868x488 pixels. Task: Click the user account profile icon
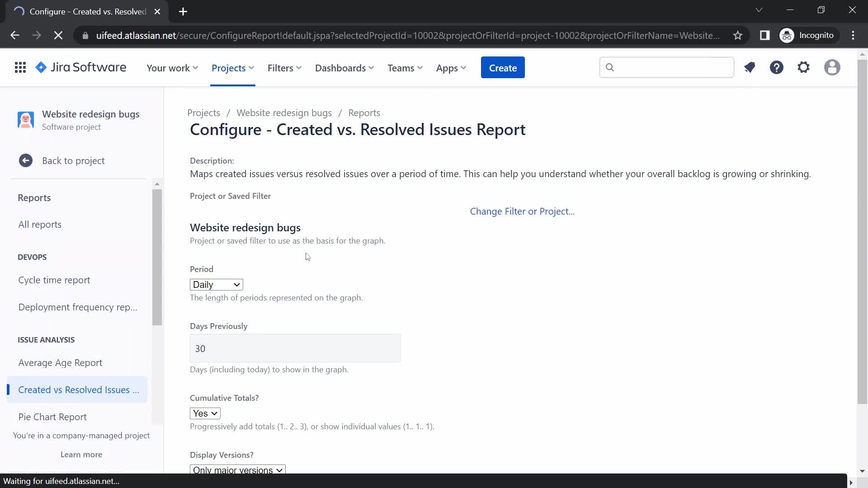tap(832, 67)
